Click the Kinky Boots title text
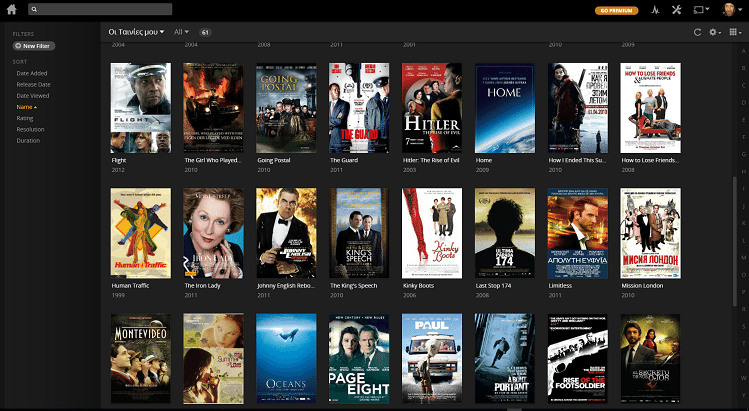This screenshot has height=411, width=749. 418,286
